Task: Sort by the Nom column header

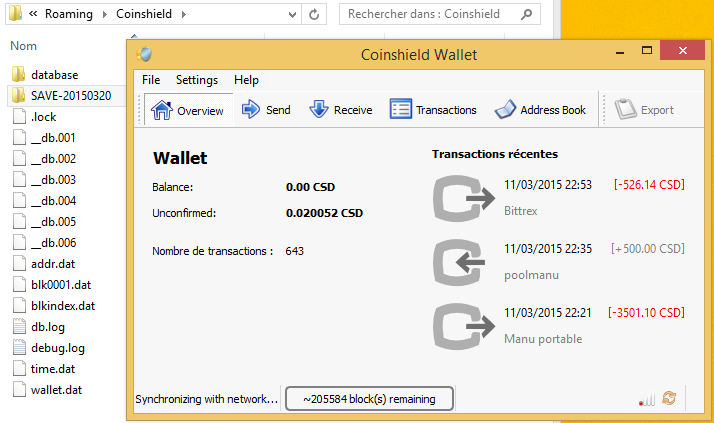Action: (x=23, y=46)
